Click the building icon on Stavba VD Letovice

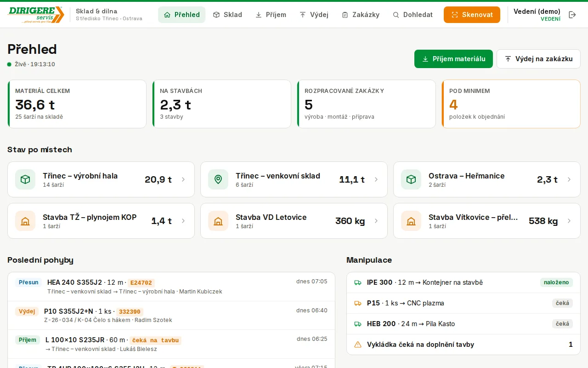[x=218, y=221]
